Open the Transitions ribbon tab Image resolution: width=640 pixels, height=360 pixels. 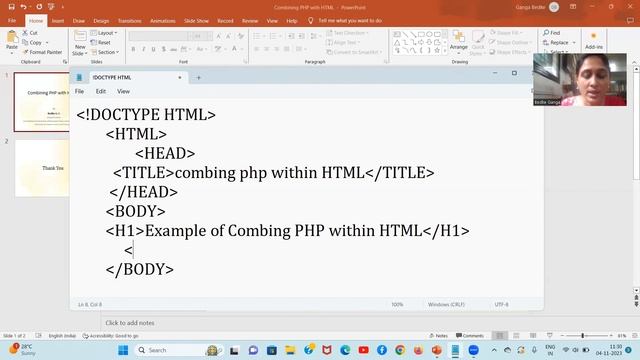[129, 20]
